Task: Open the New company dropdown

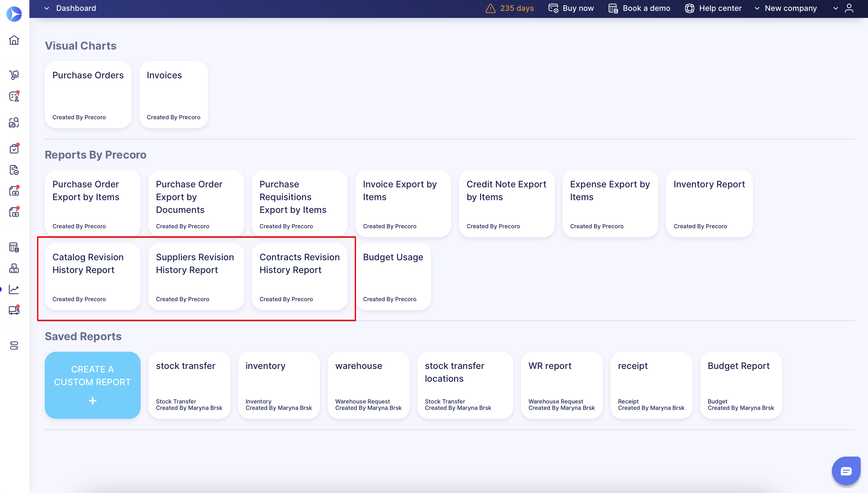Action: coord(786,8)
